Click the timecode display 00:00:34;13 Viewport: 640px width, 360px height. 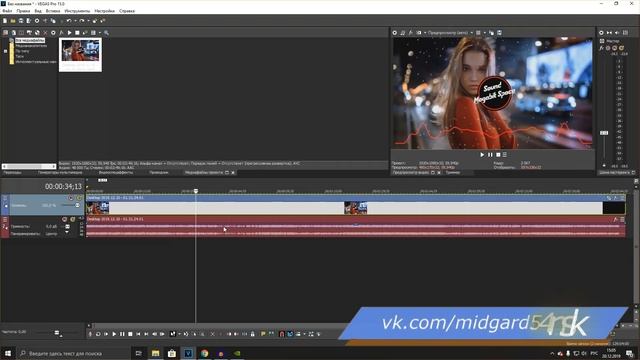coord(63,187)
